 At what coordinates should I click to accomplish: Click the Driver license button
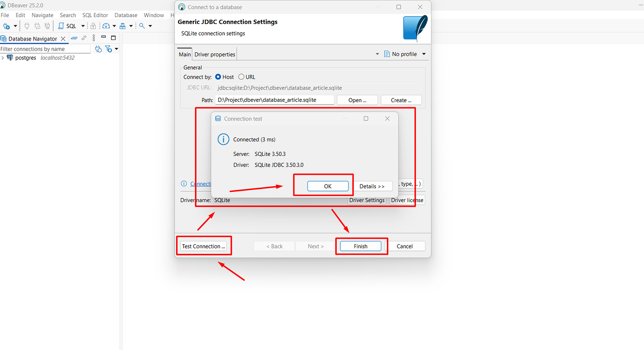[x=408, y=200]
